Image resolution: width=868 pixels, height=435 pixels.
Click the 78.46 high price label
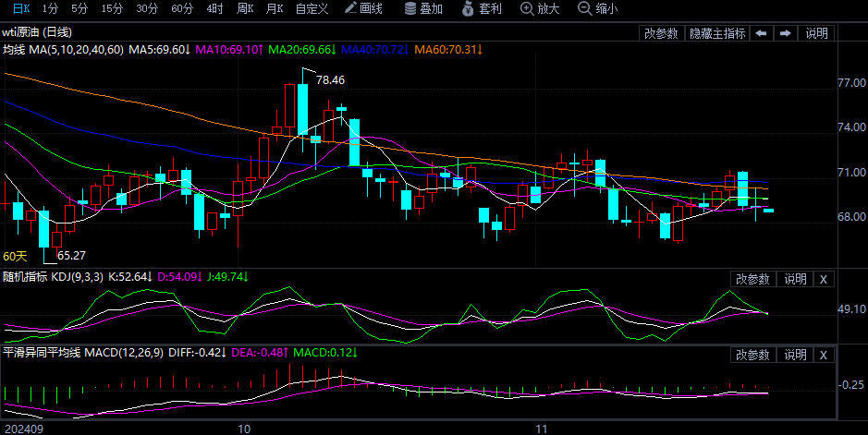tap(331, 80)
